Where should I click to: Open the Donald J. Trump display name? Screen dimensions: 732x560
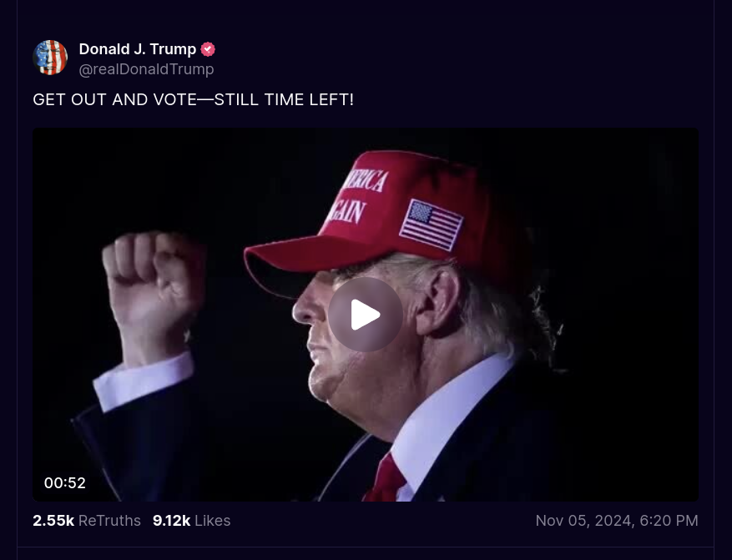[137, 49]
